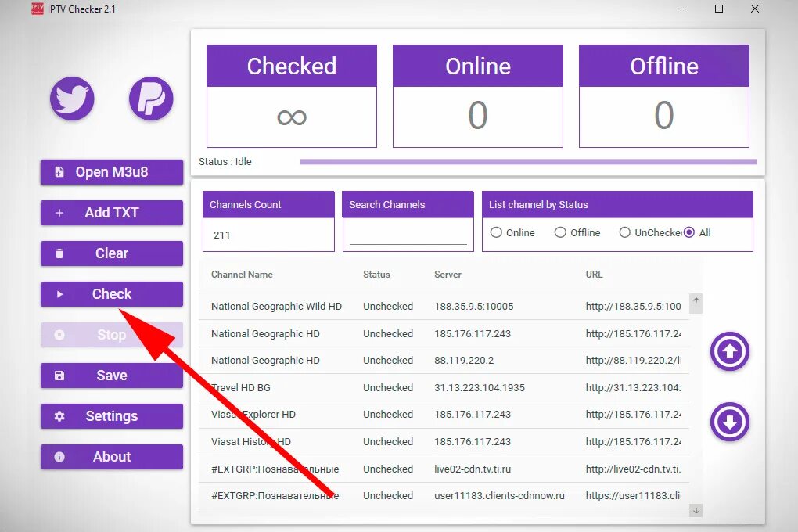
Task: Select the Travel HD BG channel row
Action: [444, 388]
